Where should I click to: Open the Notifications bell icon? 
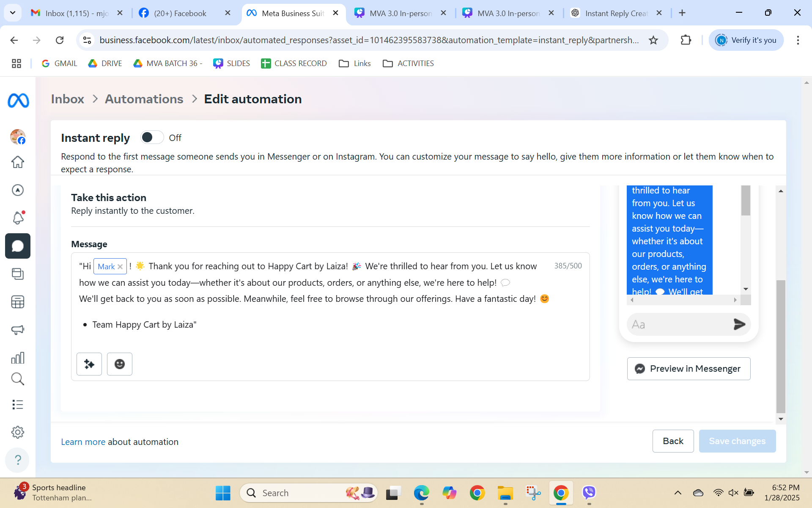click(18, 218)
